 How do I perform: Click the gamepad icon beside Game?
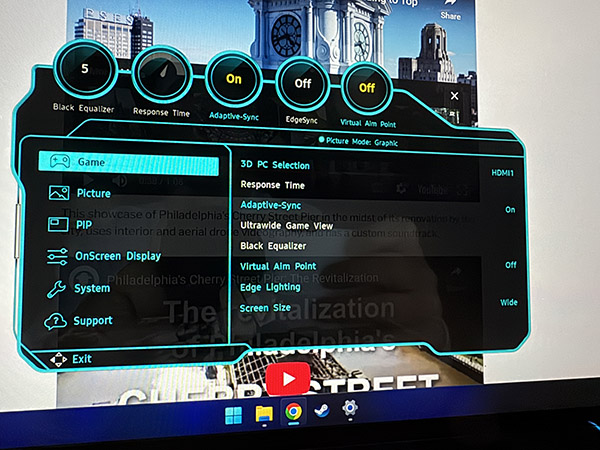[60, 161]
